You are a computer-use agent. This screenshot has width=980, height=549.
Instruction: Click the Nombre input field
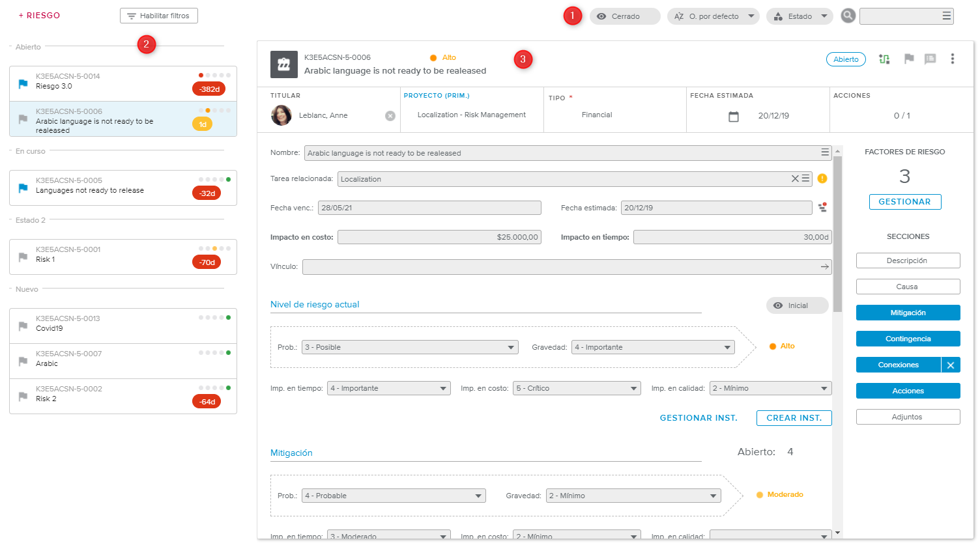pyautogui.click(x=560, y=153)
